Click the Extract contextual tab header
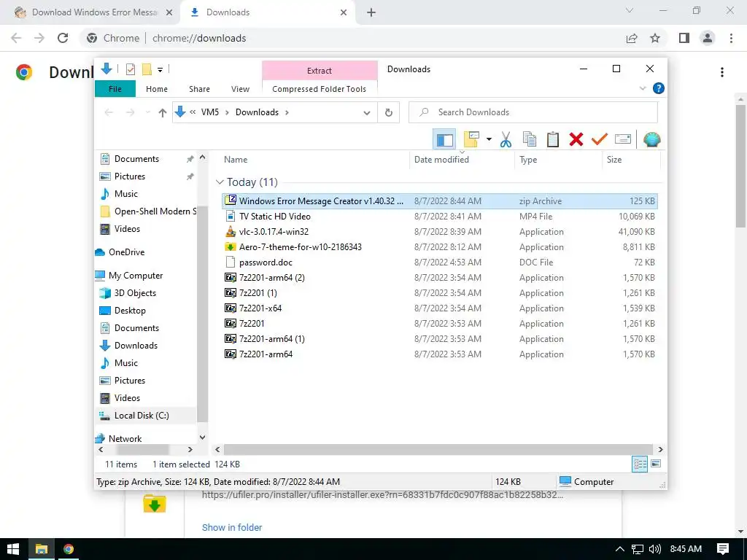 coord(320,71)
